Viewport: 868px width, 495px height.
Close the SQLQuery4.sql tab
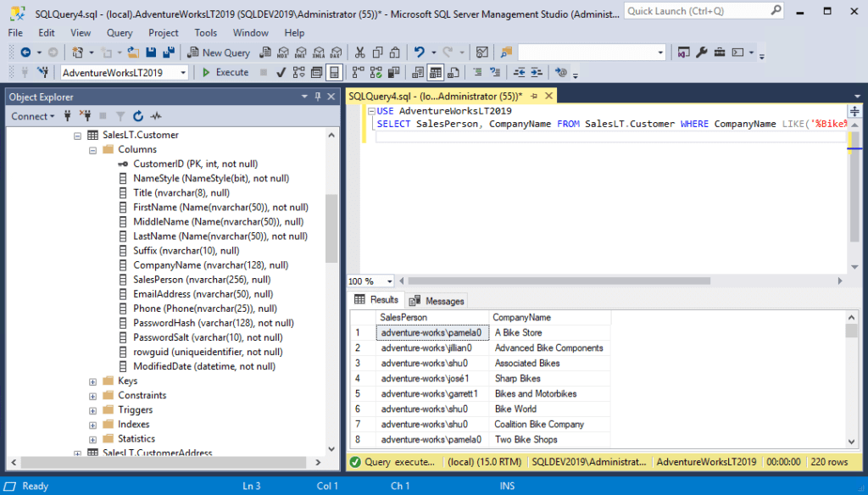(x=548, y=97)
